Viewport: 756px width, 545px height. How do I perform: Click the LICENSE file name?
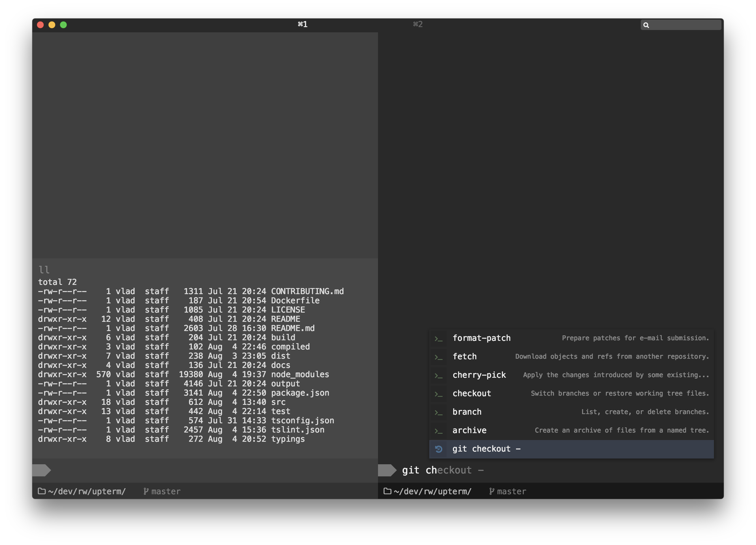288,310
